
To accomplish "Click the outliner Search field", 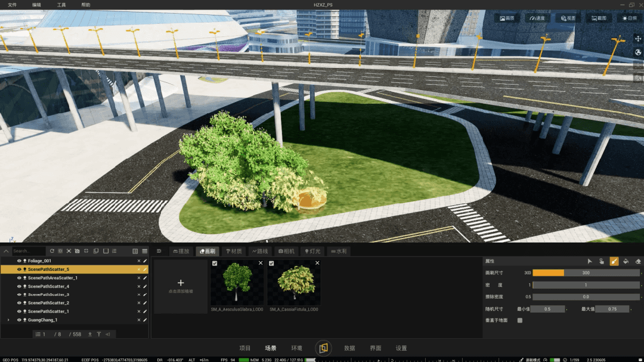I will (x=29, y=251).
